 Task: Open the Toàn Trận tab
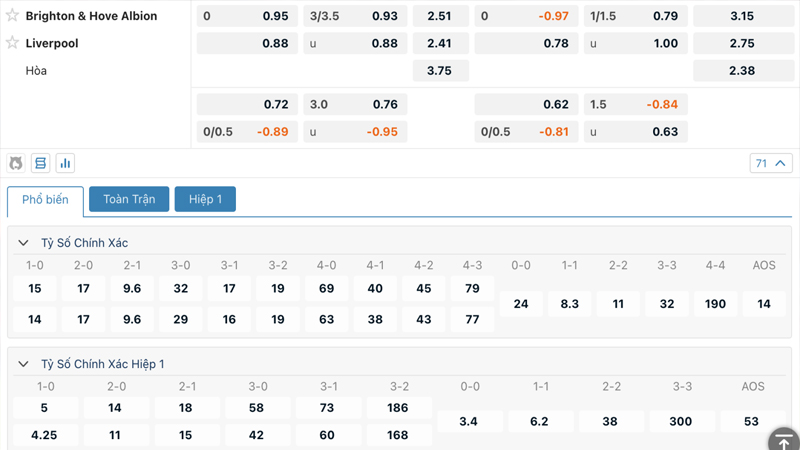click(129, 199)
